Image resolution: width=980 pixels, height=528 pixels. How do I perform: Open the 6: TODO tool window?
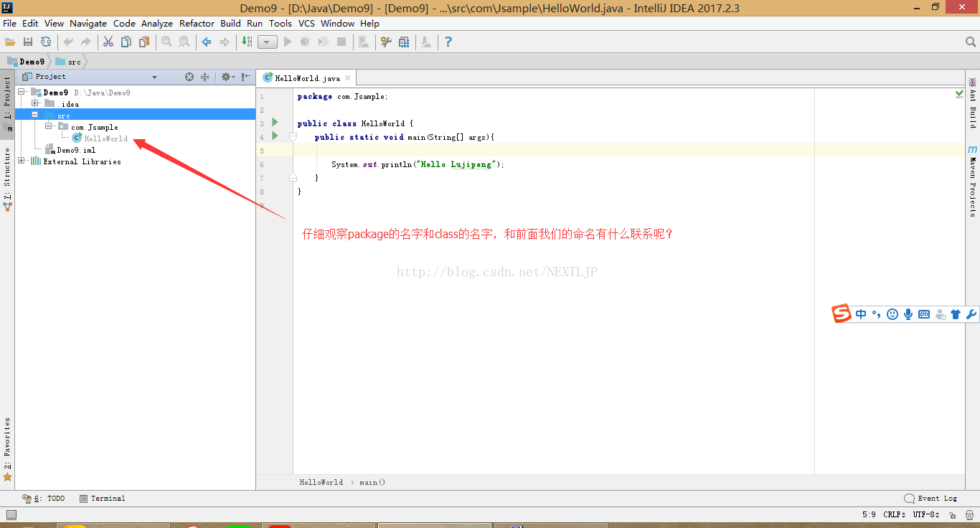(43, 498)
